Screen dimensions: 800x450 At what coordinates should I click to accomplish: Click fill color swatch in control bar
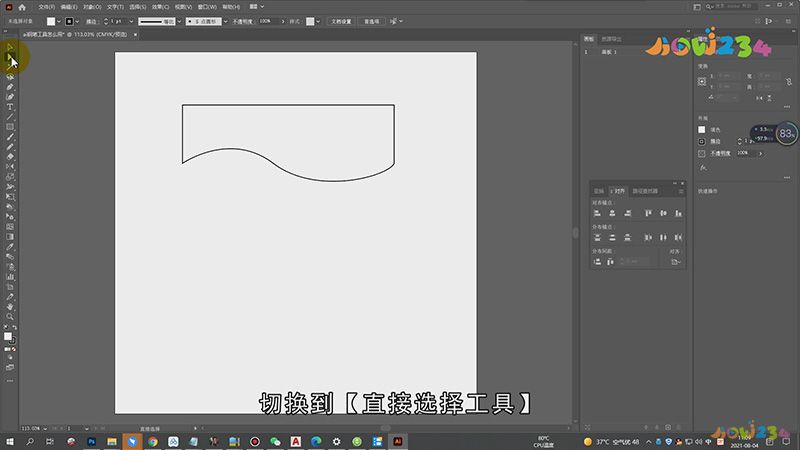click(51, 21)
